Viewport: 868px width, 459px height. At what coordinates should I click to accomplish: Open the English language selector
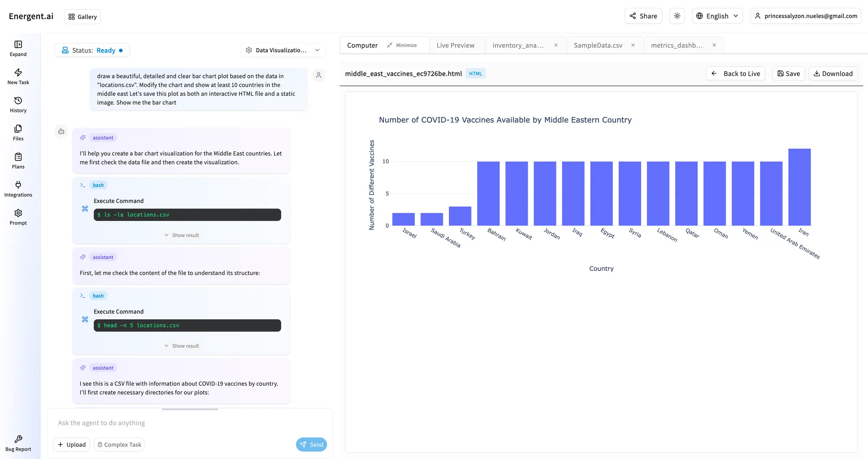[717, 16]
